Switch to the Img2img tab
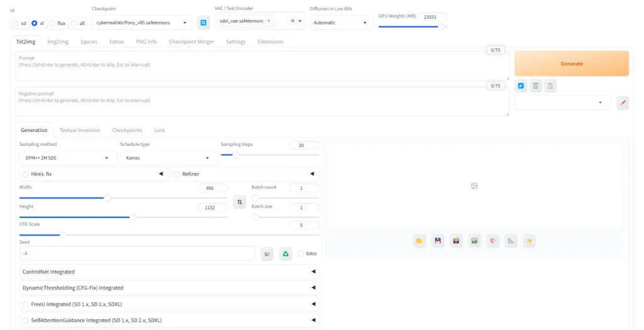Screen dimensions: 644x330 point(58,41)
